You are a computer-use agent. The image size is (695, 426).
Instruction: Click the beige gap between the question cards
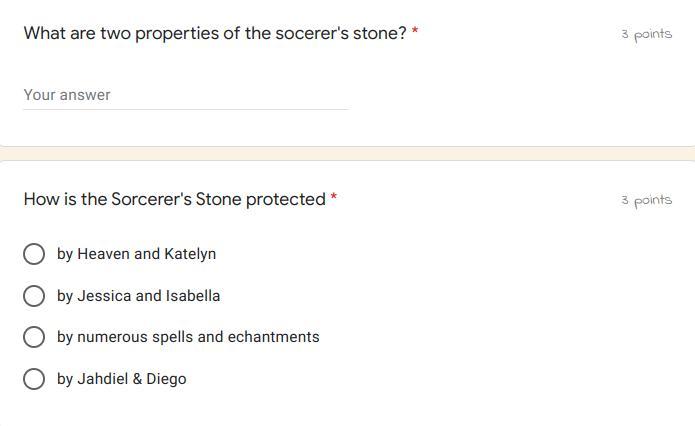(x=347, y=153)
